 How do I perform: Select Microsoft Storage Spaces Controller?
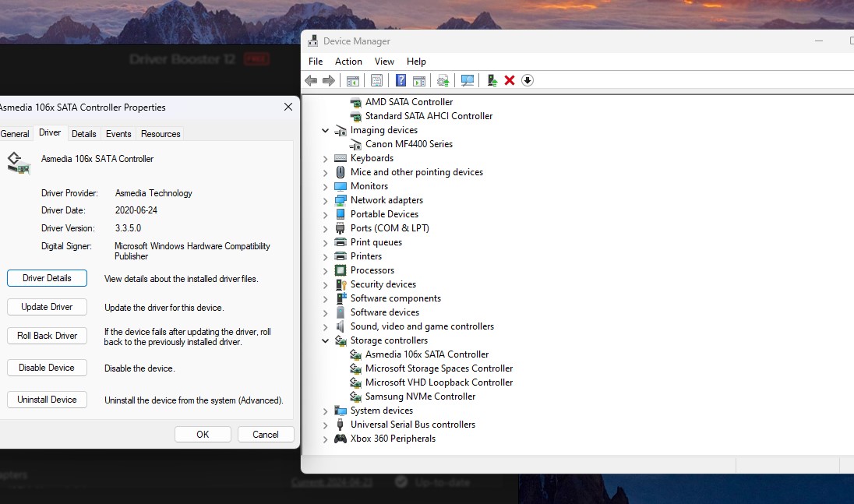pyautogui.click(x=439, y=368)
